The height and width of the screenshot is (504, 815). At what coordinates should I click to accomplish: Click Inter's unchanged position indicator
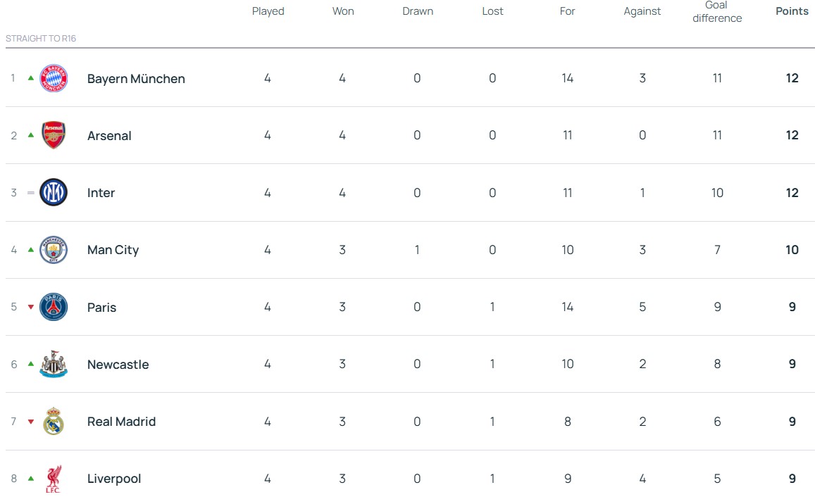pyautogui.click(x=31, y=193)
